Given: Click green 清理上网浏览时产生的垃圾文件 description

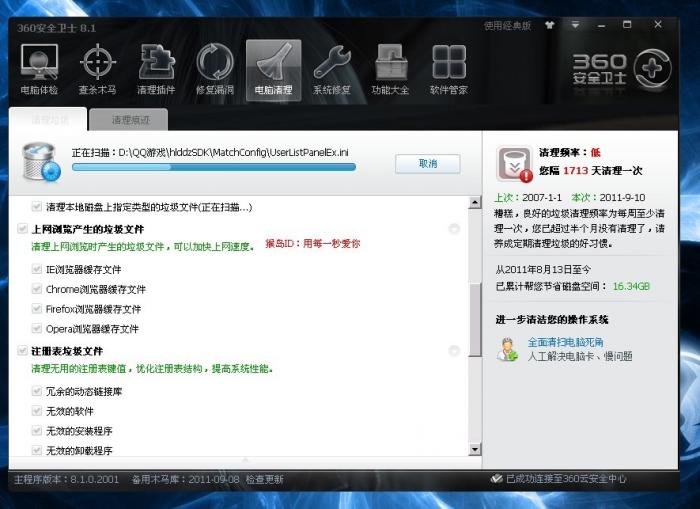Looking at the screenshot, I should click(143, 246).
